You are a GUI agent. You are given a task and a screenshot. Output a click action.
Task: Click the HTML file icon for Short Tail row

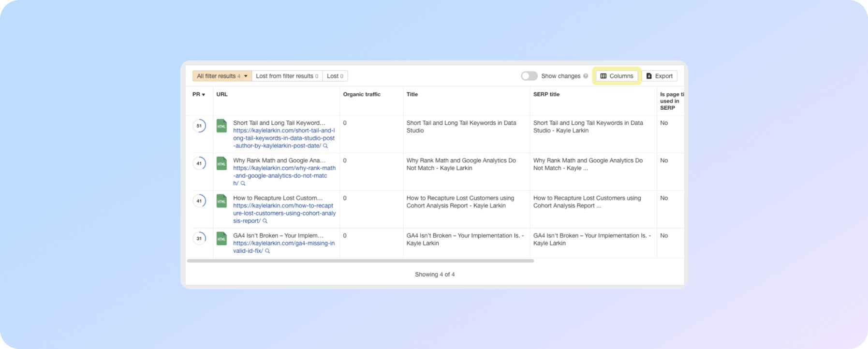pos(221,126)
